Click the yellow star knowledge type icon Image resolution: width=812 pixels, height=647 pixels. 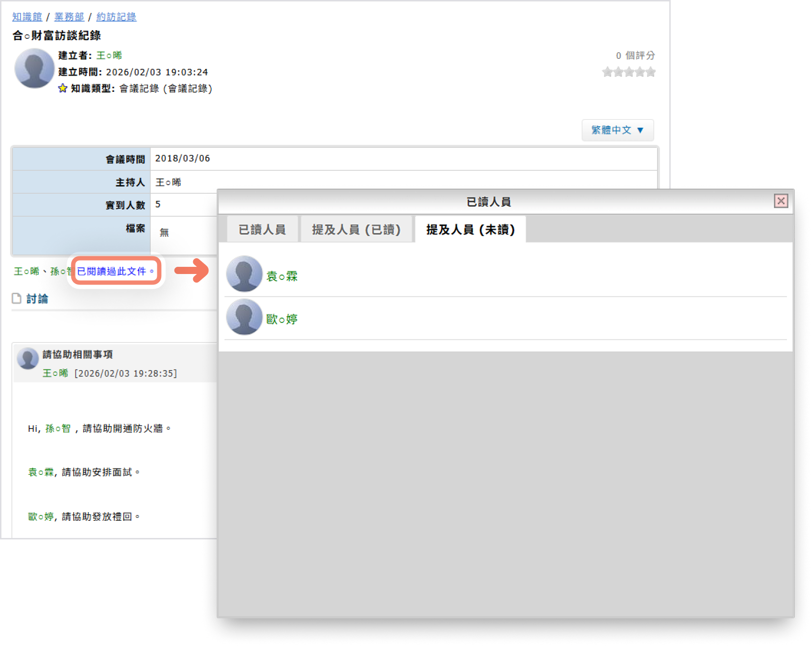pyautogui.click(x=63, y=88)
